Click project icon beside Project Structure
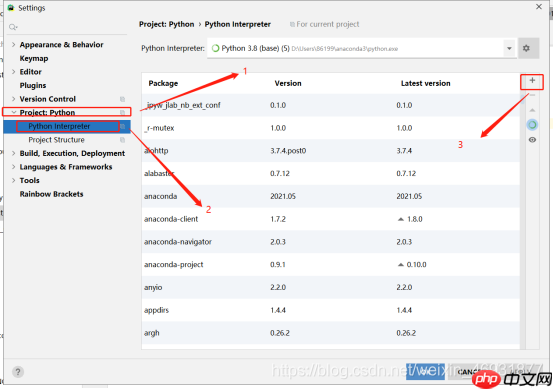This screenshot has height=389, width=553. pos(122,140)
